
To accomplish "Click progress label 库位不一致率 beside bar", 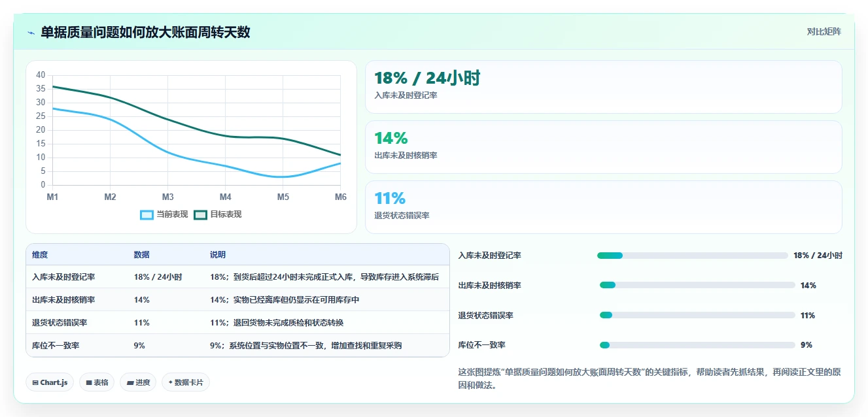I will tap(482, 345).
